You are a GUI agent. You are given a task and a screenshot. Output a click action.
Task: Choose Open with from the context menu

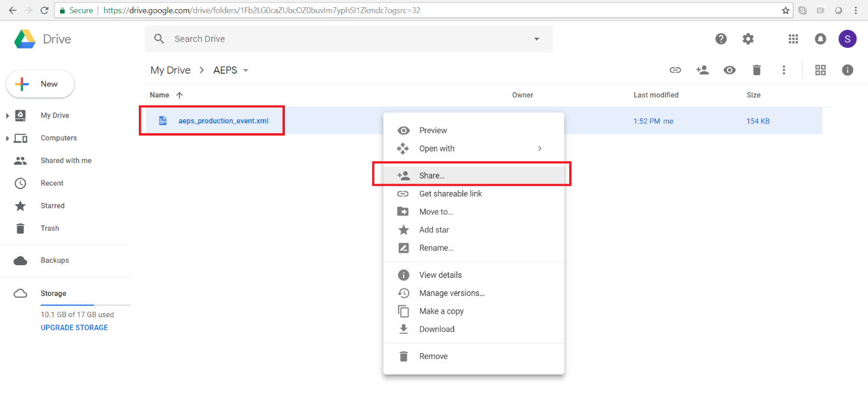(474, 148)
